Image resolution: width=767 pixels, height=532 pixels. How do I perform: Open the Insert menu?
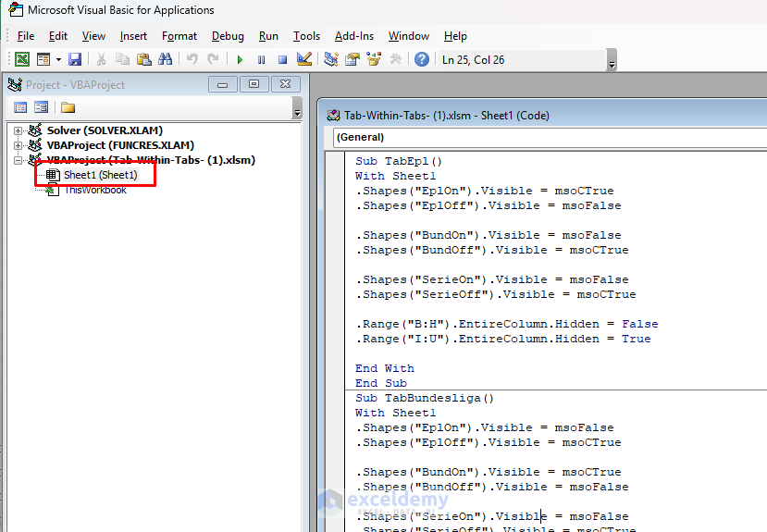(x=133, y=36)
